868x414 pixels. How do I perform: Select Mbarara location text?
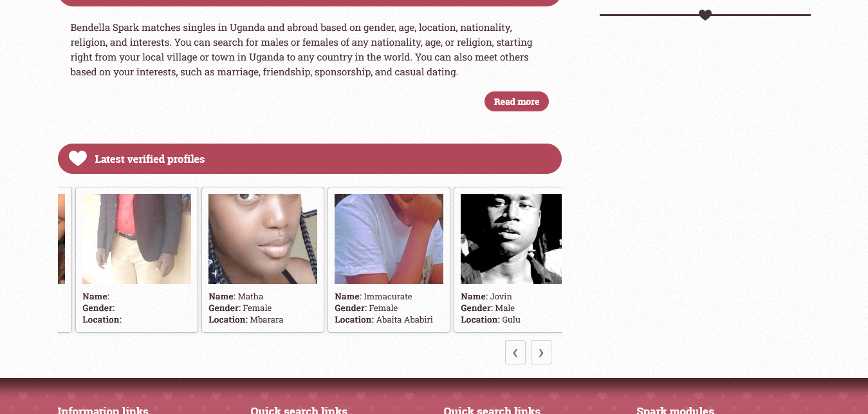tap(266, 320)
